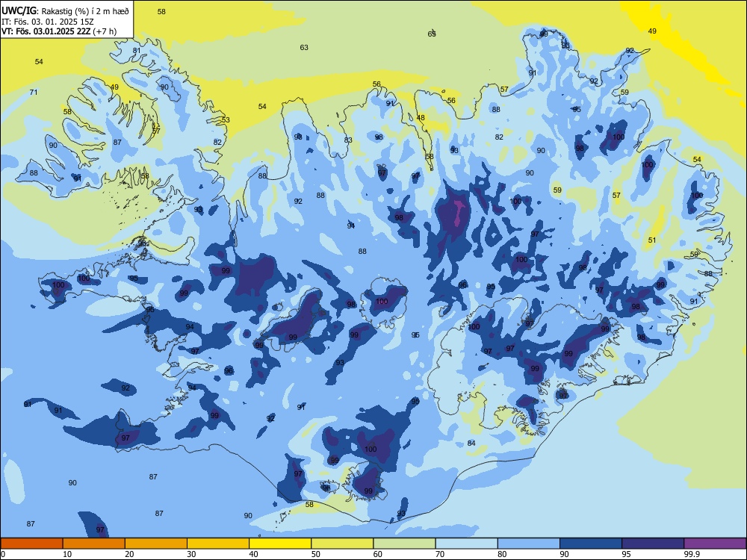Select the 20–30 amber legend swatch

click(x=156, y=544)
